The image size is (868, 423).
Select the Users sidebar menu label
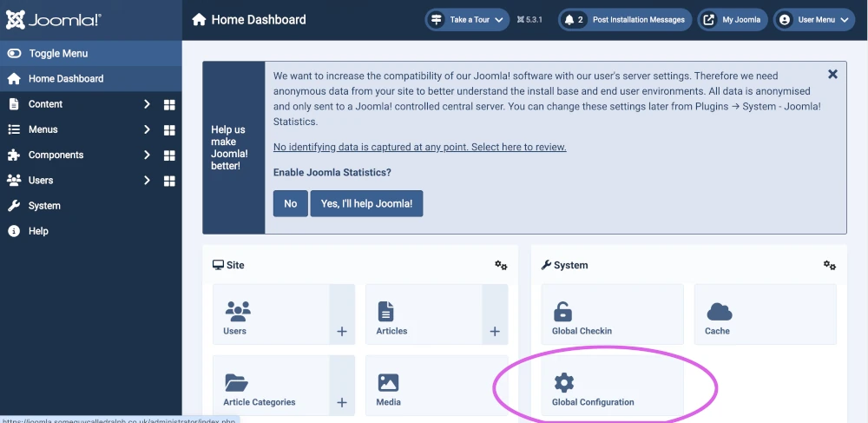coord(41,181)
